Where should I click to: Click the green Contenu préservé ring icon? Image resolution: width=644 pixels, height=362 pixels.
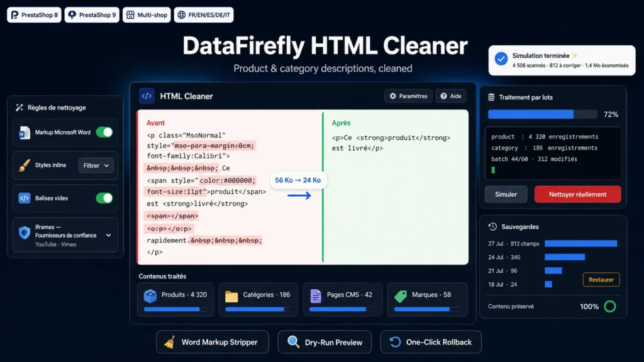[x=610, y=306]
